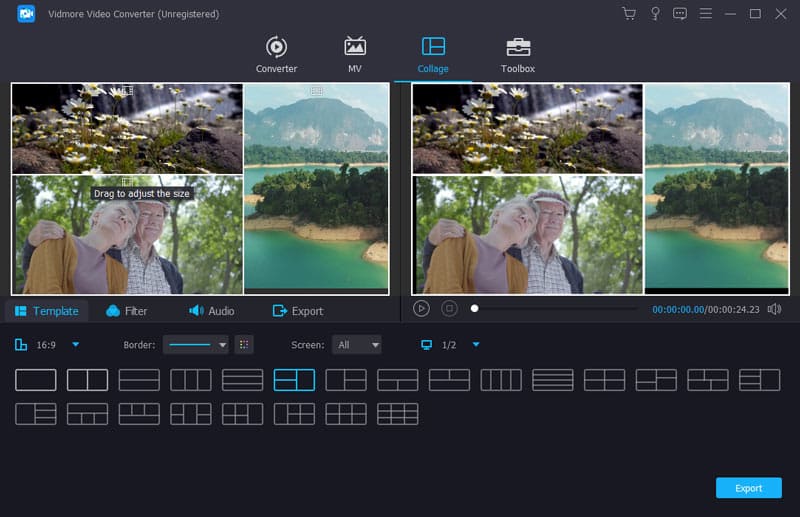Screen dimensions: 800x517
Task: Expand the 16:9 aspect ratio dropdown
Action: tap(75, 345)
